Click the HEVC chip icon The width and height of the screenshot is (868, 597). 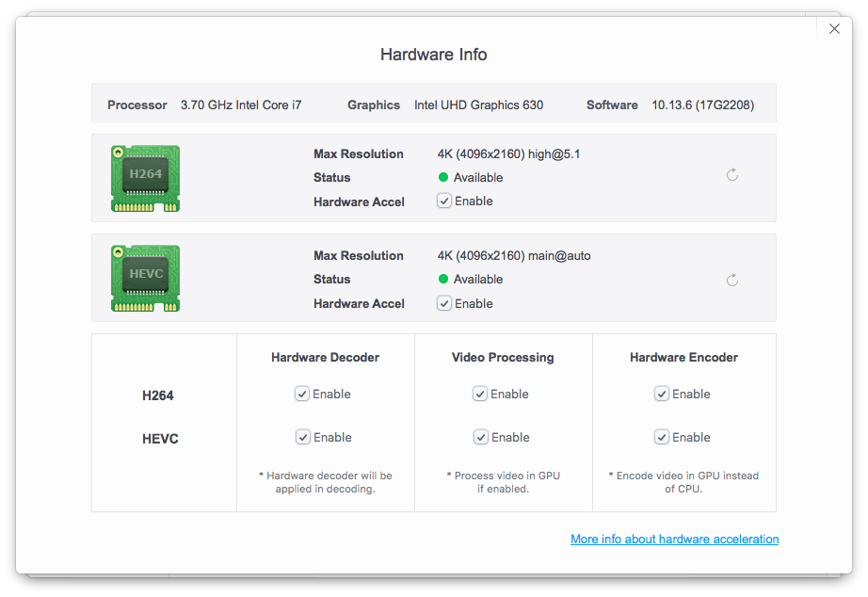tap(145, 278)
